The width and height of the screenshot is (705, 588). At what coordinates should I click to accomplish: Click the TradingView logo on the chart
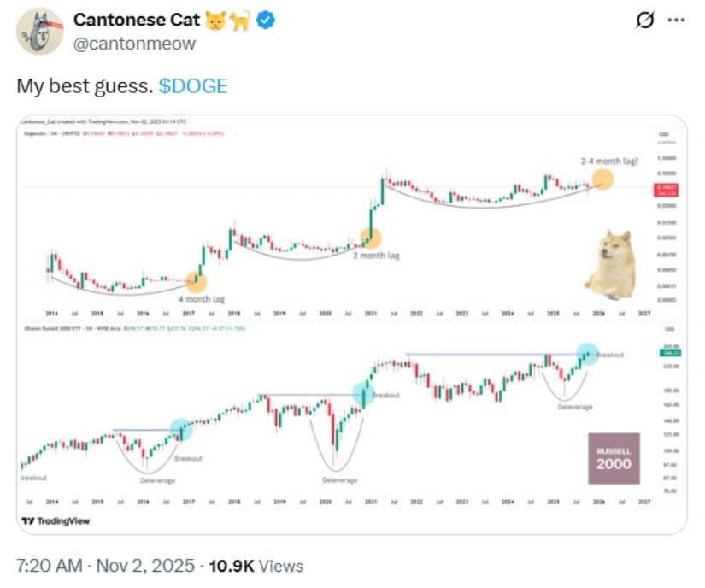34,520
